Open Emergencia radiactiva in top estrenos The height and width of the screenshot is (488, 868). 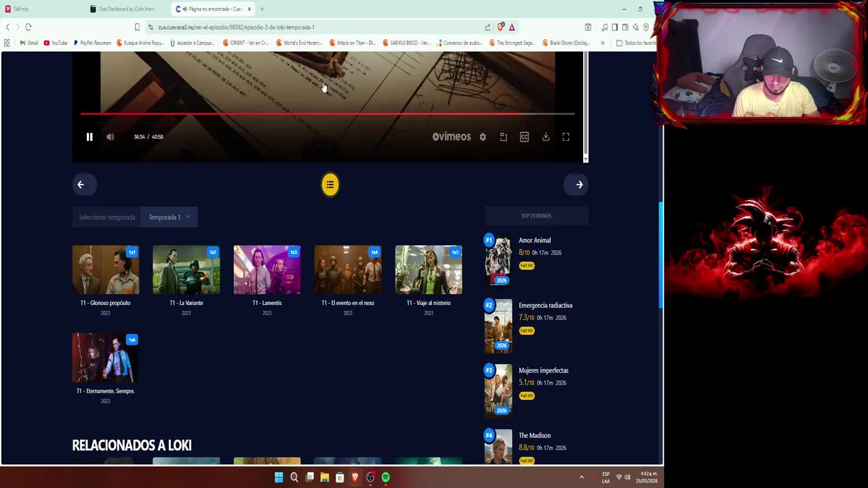click(546, 305)
